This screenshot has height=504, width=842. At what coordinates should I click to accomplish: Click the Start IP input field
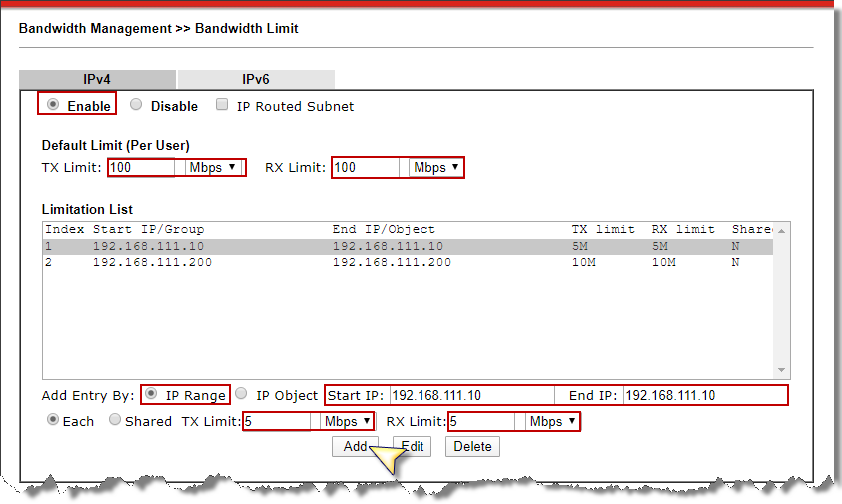pos(472,396)
